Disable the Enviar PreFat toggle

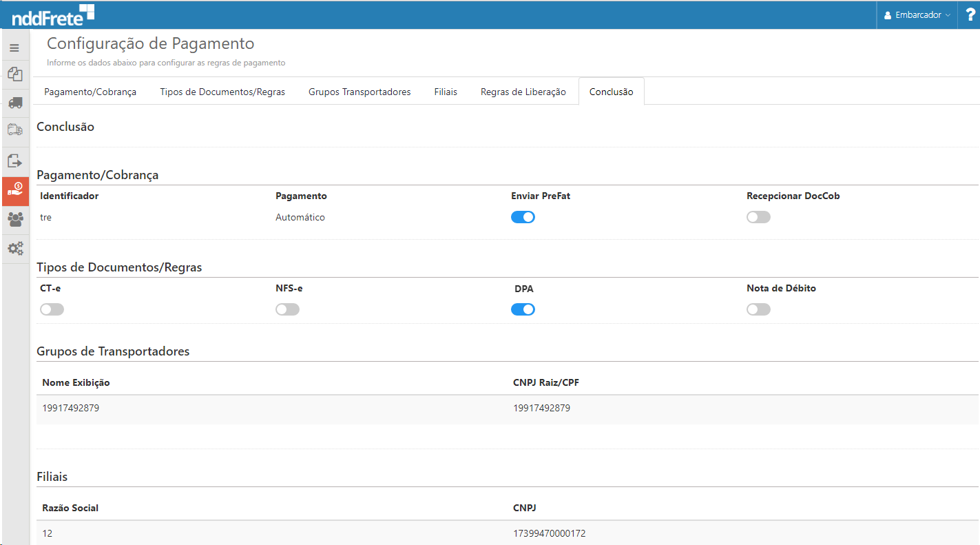pyautogui.click(x=523, y=217)
